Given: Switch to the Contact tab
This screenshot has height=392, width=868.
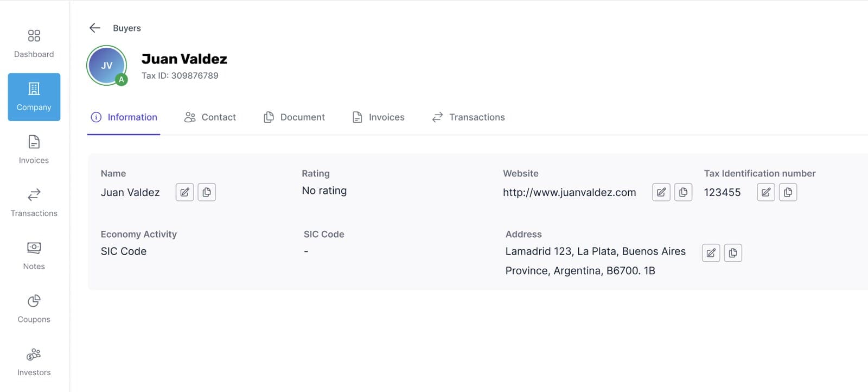Looking at the screenshot, I should [x=210, y=117].
